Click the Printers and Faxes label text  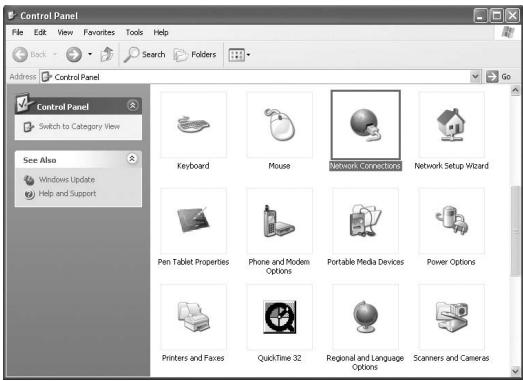(x=193, y=358)
